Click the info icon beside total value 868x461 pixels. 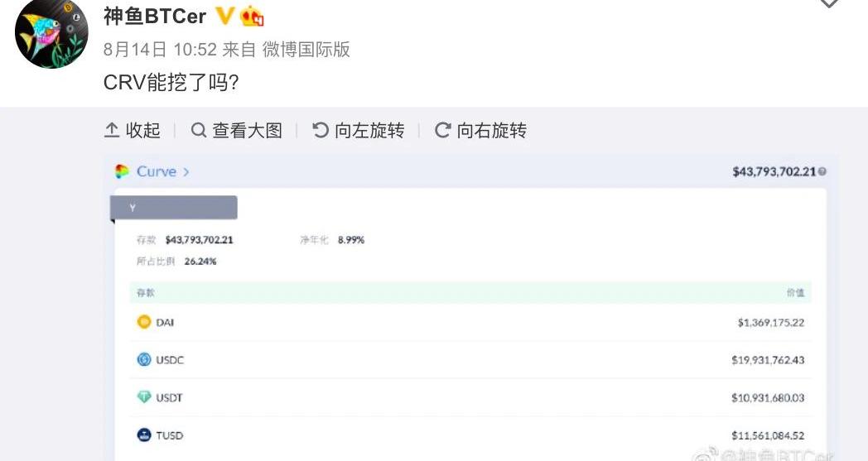tap(822, 172)
